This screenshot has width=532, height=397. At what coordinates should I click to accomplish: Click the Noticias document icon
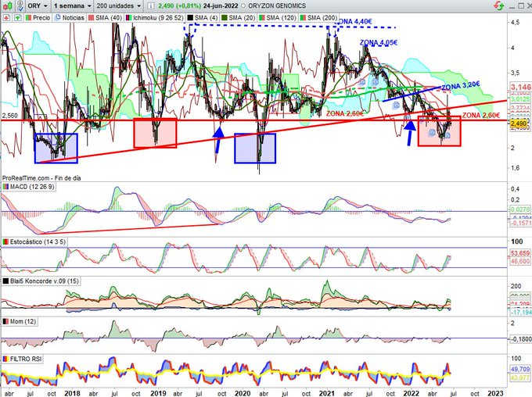(58, 18)
